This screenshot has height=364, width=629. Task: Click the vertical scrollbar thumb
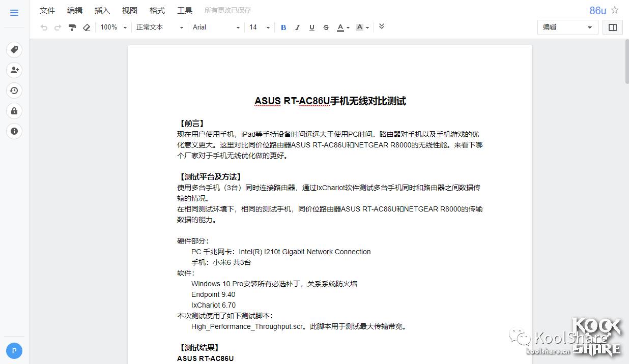627,61
